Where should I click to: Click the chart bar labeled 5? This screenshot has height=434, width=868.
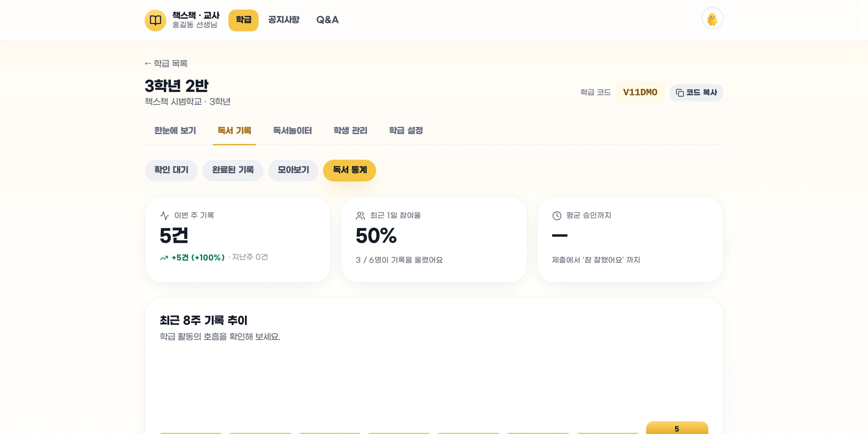pyautogui.click(x=677, y=428)
